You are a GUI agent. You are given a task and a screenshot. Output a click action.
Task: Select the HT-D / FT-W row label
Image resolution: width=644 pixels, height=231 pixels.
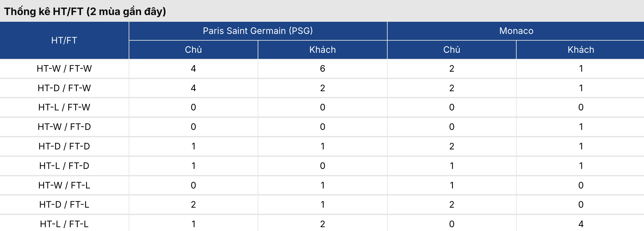pos(64,88)
